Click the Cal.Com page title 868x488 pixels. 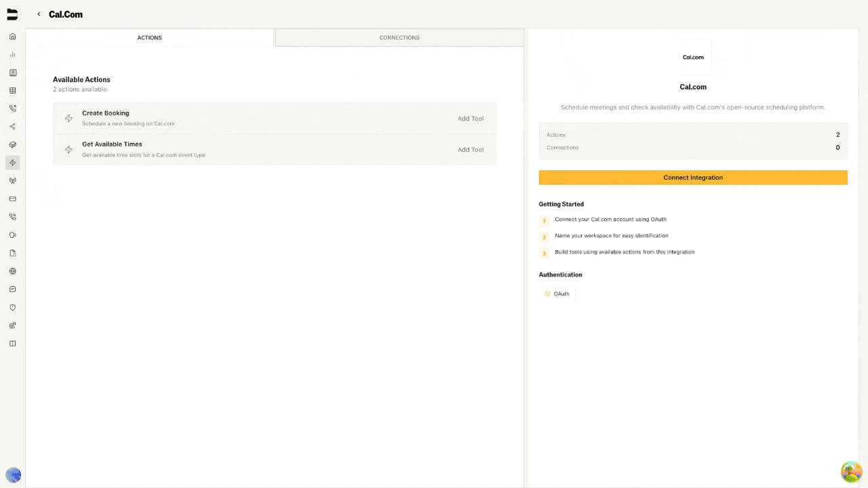(x=66, y=14)
